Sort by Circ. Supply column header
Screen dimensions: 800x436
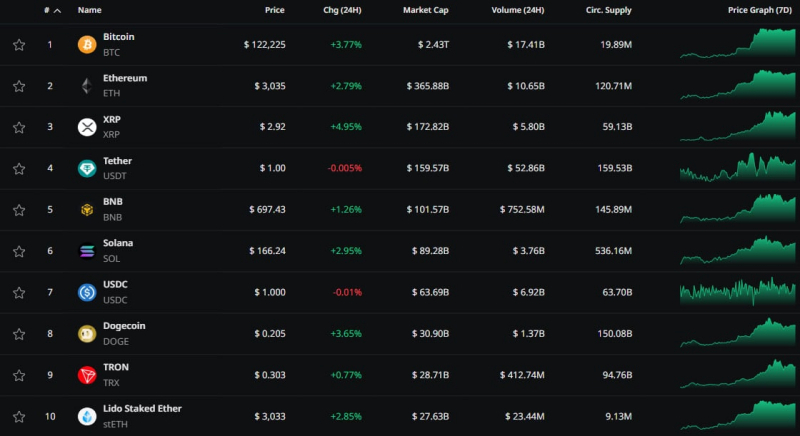coord(608,10)
